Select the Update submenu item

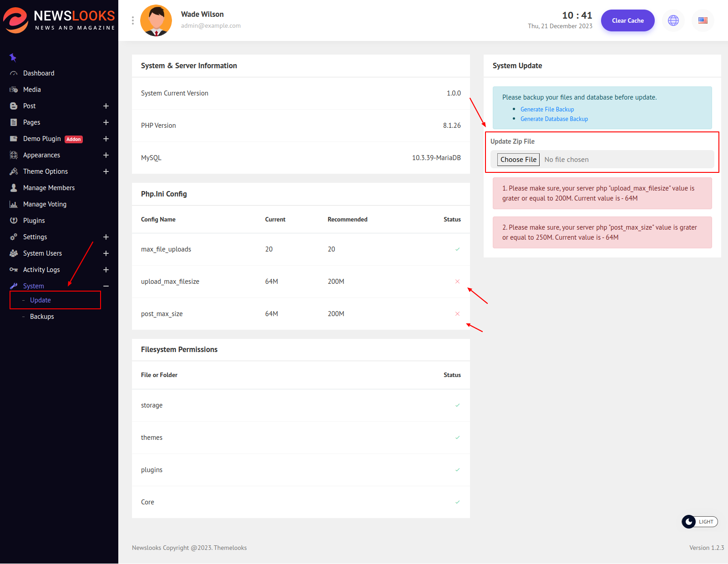[40, 300]
